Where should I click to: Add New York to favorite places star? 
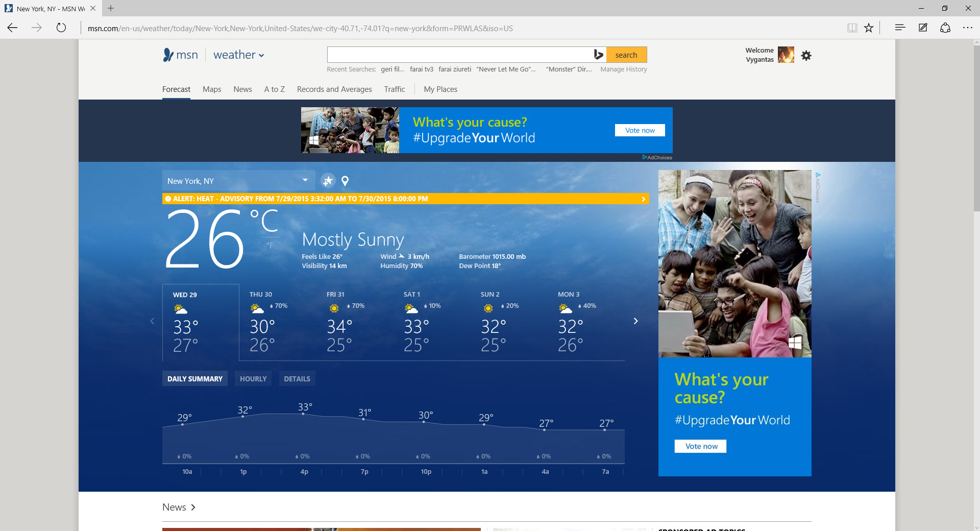click(328, 181)
